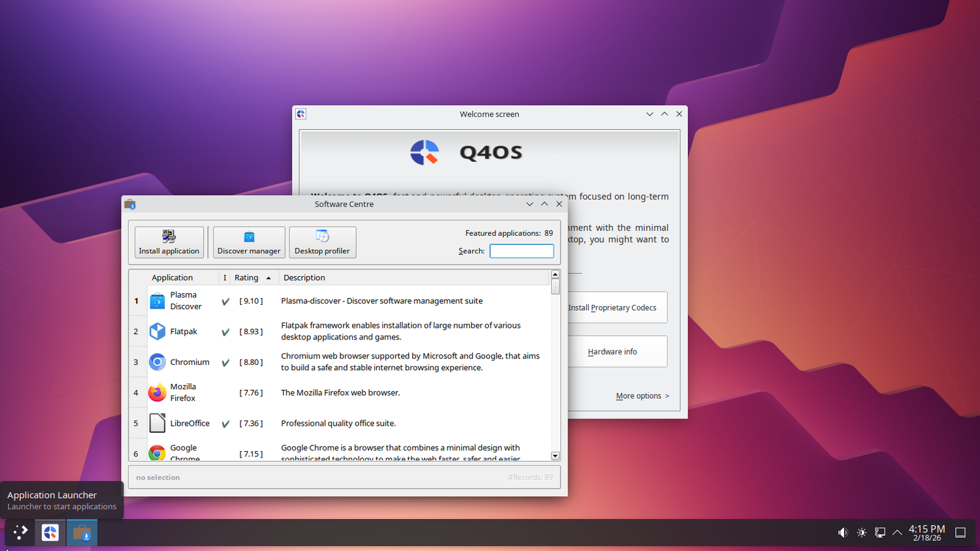Select rating value [ 9.10 ]

(251, 301)
